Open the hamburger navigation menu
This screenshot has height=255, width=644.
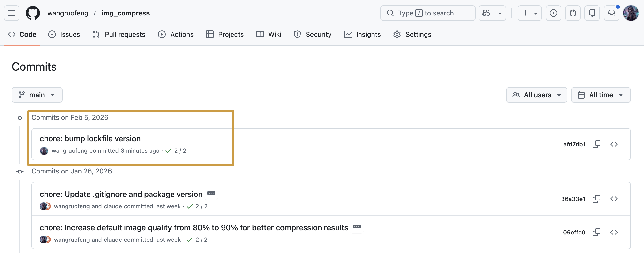[12, 13]
